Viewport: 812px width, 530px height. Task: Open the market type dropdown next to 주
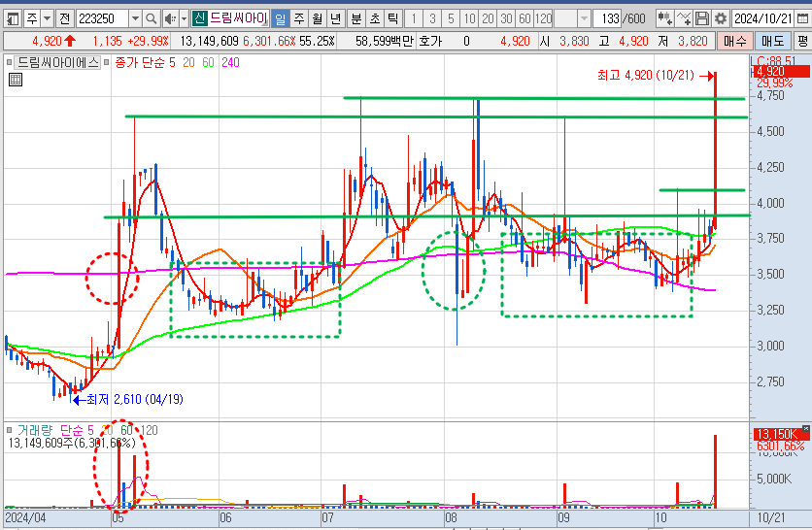pos(48,19)
